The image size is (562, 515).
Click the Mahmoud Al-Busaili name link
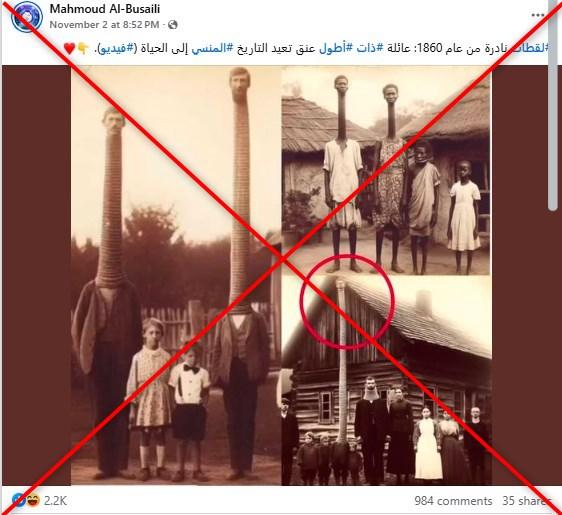pos(105,9)
